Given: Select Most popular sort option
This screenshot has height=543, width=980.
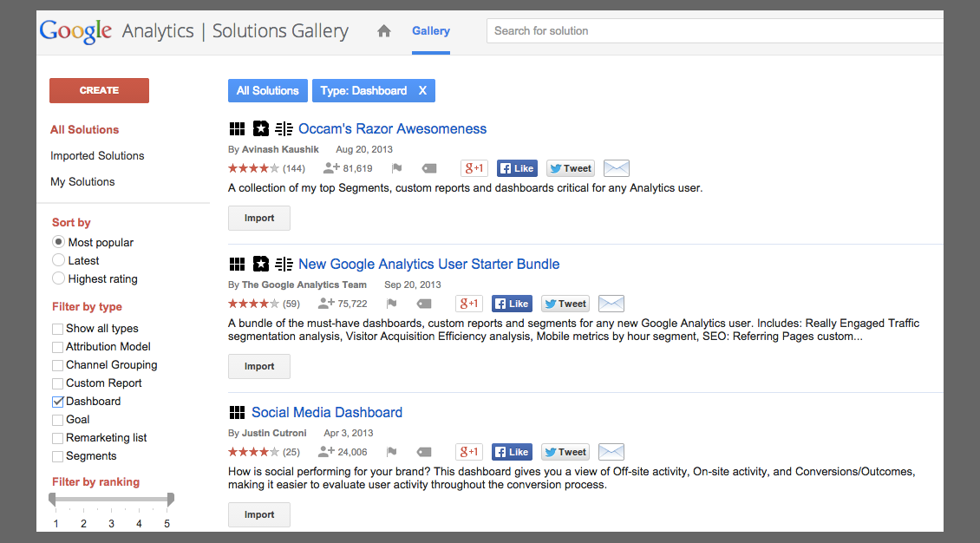Looking at the screenshot, I should (x=58, y=242).
